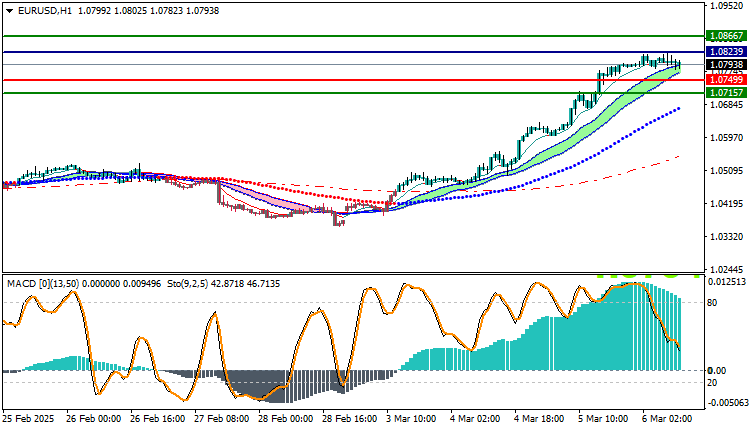Select the green 1.07157 price level label
This screenshot has height=430, width=750.
point(727,93)
